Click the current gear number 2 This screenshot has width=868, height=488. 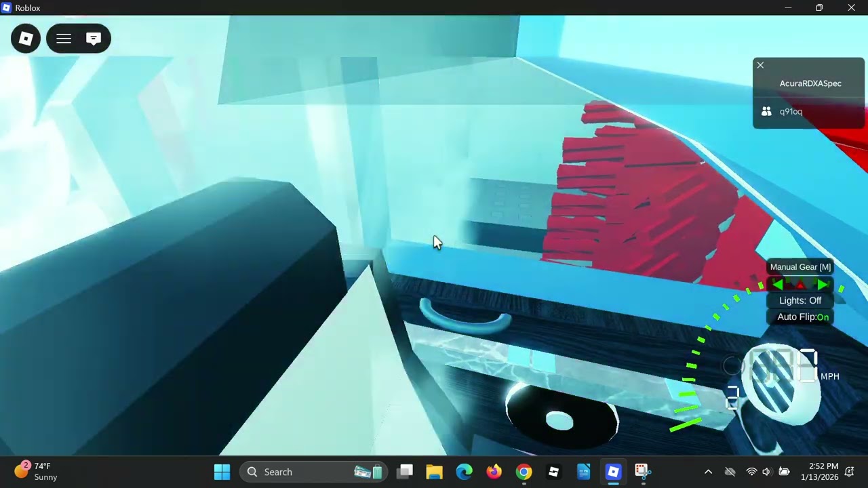click(732, 398)
